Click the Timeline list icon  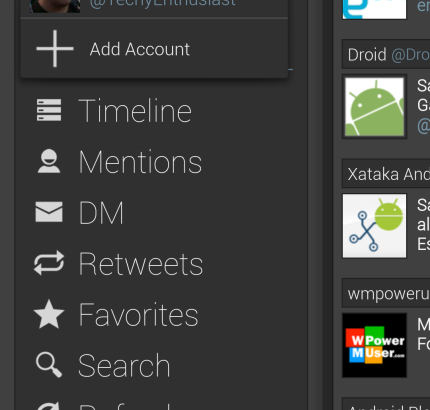pyautogui.click(x=49, y=110)
